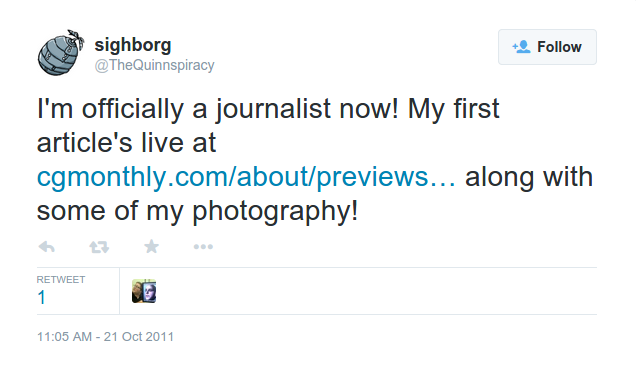Screen dimensions: 636x375
Task: Favorite the tweet with the star icon
Action: tap(151, 246)
